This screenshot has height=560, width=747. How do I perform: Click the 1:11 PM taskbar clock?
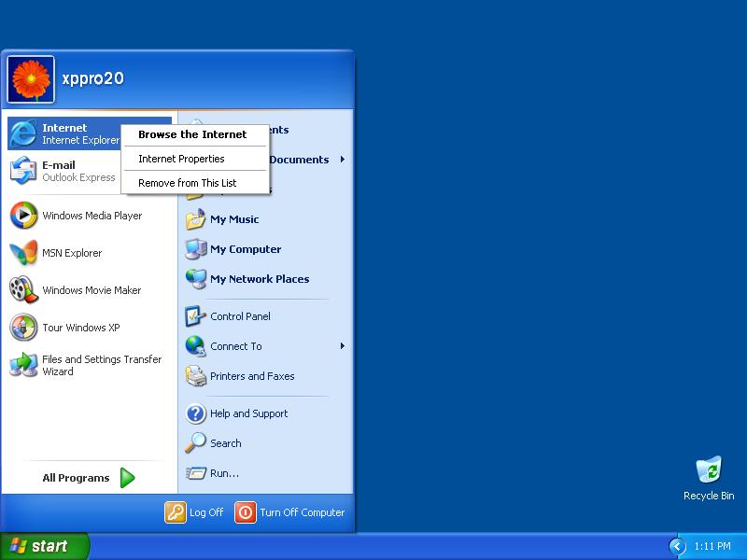point(712,546)
